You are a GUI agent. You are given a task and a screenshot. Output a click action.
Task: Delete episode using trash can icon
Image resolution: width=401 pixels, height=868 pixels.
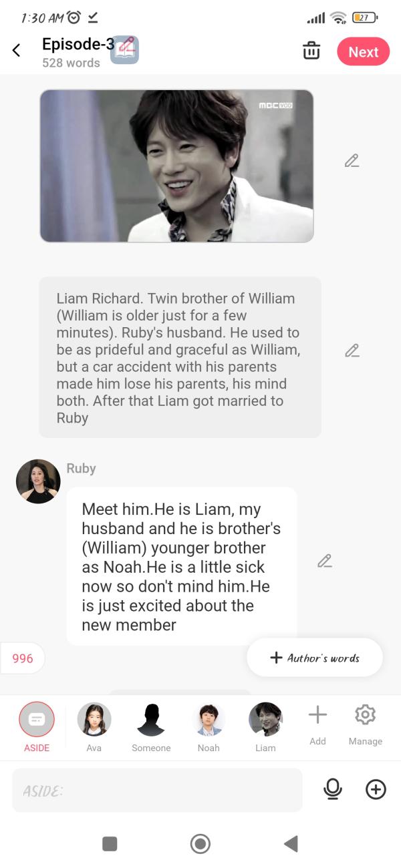point(311,51)
